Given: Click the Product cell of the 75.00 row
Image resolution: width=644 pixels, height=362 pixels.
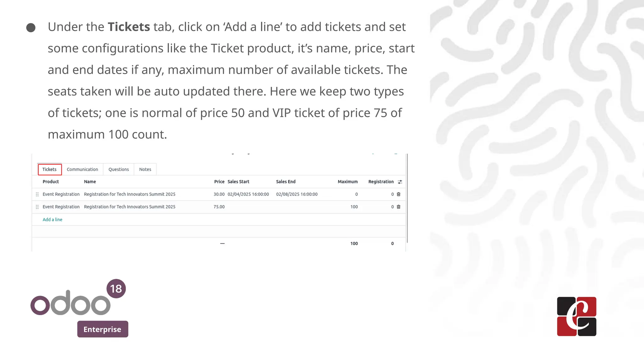Looking at the screenshot, I should click(x=61, y=207).
